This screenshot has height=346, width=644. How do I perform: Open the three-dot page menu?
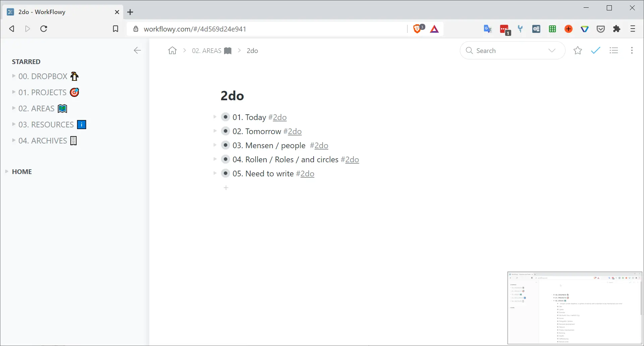click(x=632, y=51)
